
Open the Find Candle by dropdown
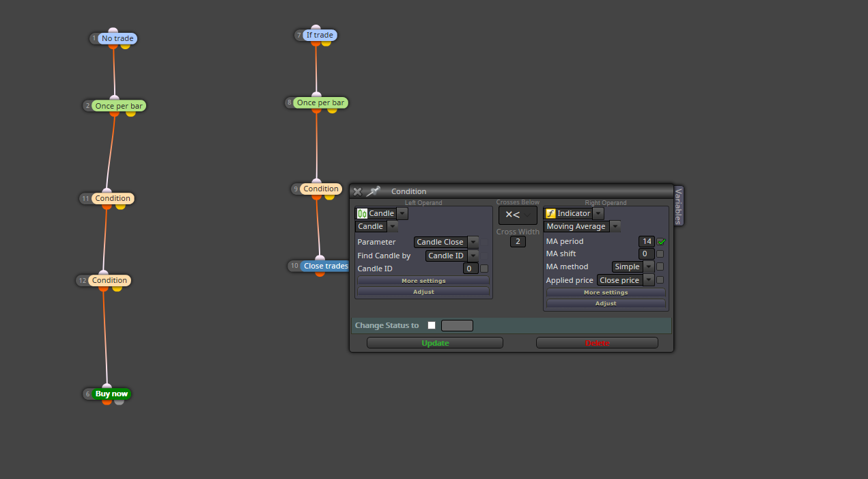(x=451, y=256)
